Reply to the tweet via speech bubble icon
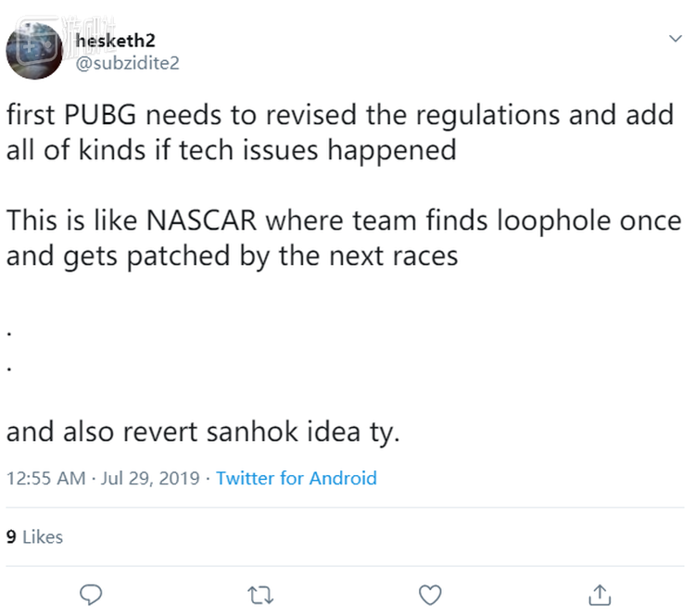This screenshot has width=695, height=616. click(x=91, y=593)
